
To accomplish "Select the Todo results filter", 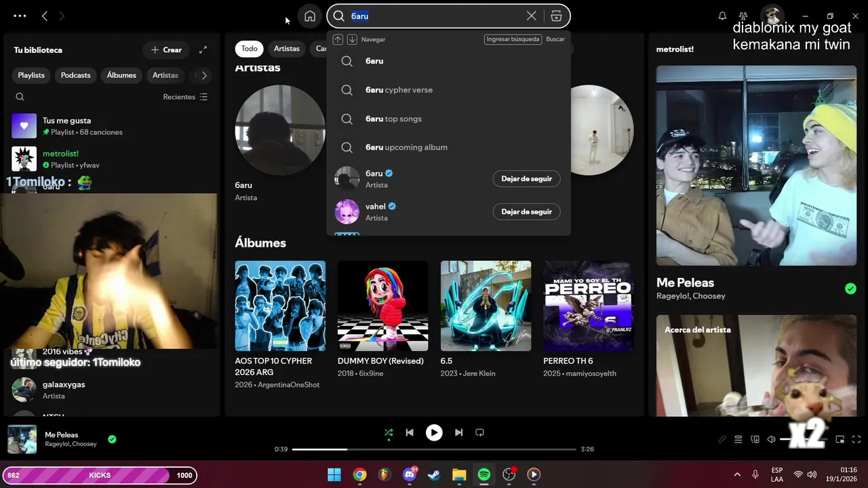I will pos(250,49).
